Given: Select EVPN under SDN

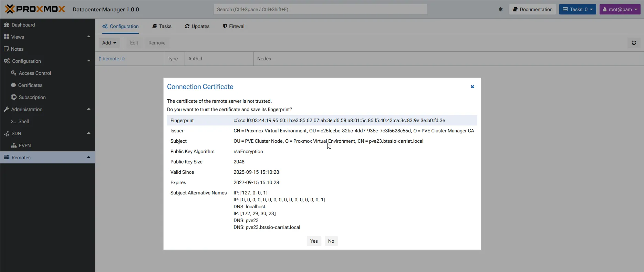Looking at the screenshot, I should coord(24,145).
